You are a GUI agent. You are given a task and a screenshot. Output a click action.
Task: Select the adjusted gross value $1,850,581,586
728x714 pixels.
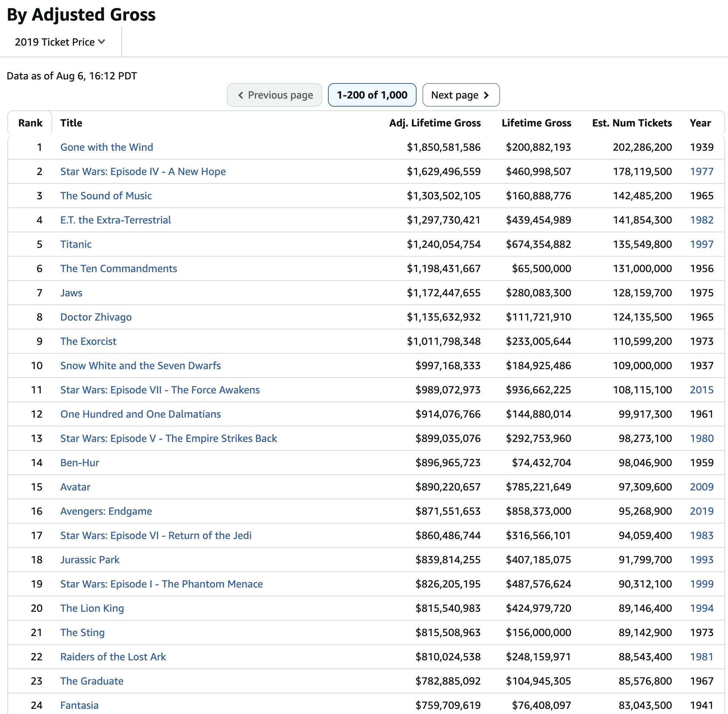(444, 147)
